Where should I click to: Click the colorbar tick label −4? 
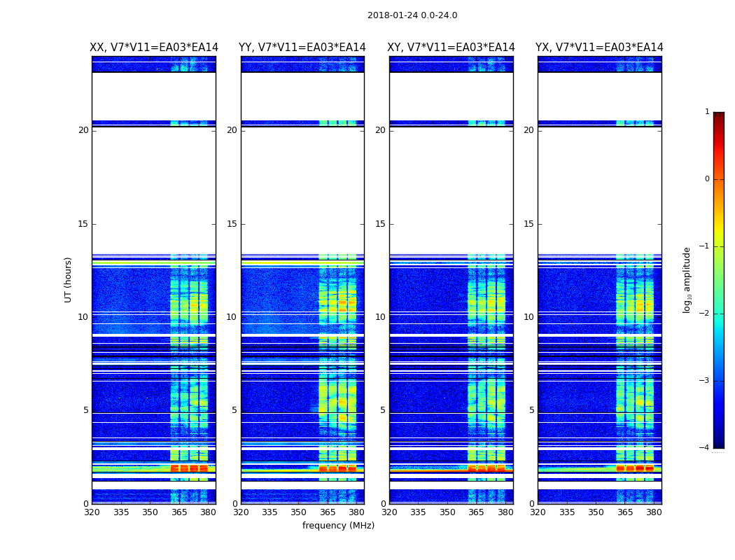point(706,448)
